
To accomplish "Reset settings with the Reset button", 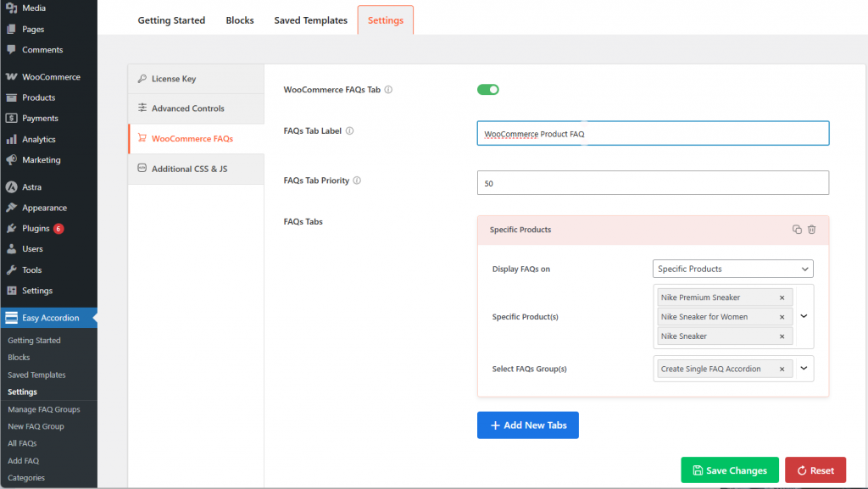I will click(x=815, y=470).
